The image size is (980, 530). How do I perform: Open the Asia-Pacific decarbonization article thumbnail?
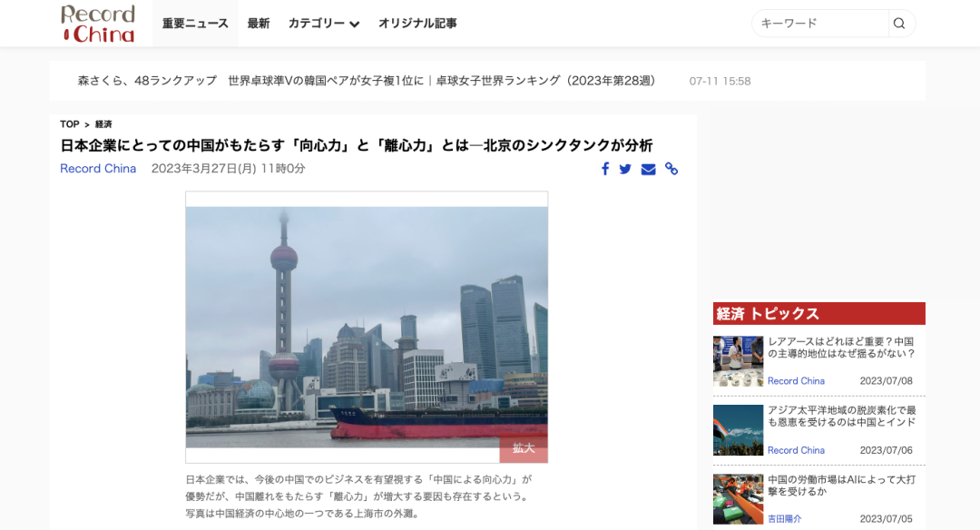coord(738,430)
